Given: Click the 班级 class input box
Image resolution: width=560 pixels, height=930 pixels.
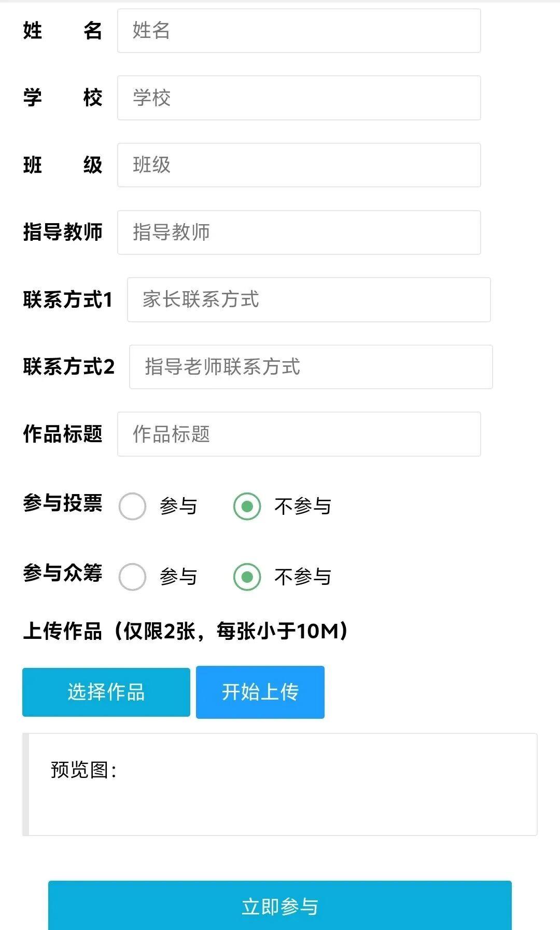Looking at the screenshot, I should click(299, 165).
